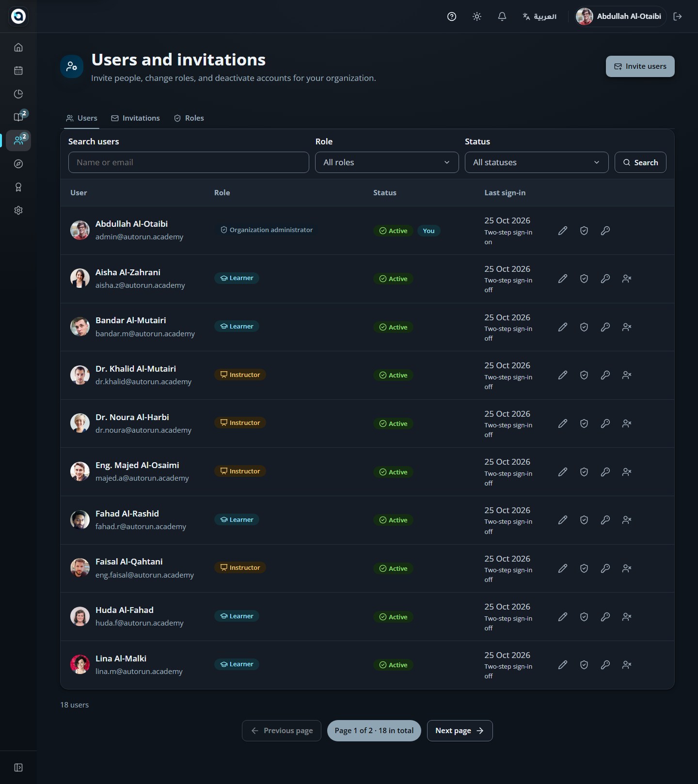
Task: Click Instructor badge for Dr. Noura Al-Harbi
Action: point(240,423)
